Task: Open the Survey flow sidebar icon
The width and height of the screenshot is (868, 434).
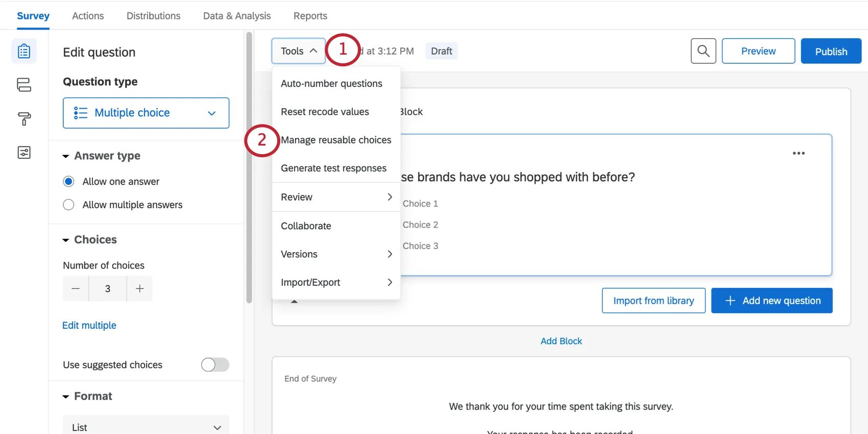Action: click(24, 85)
